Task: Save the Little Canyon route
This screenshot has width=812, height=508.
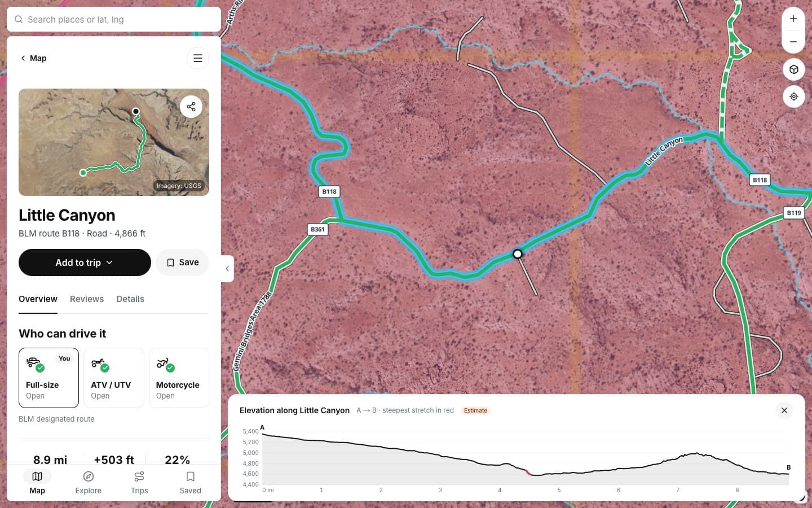Action: pyautogui.click(x=182, y=262)
